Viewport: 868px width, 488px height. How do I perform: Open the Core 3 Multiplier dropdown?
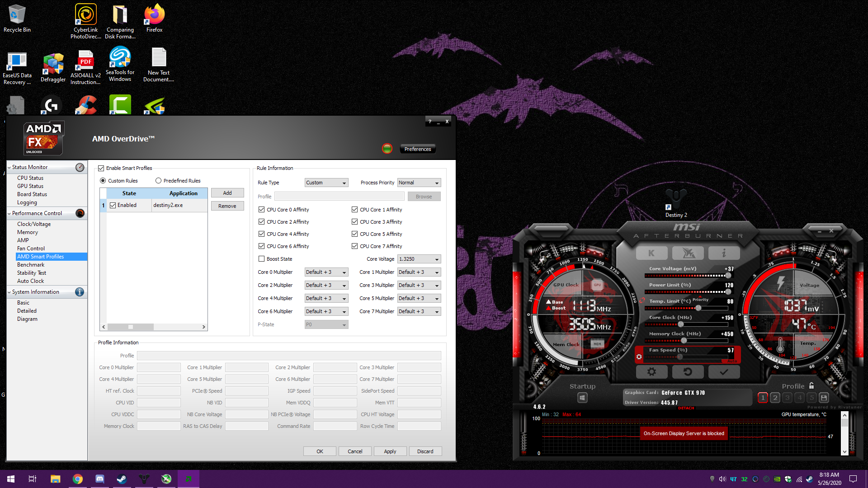419,285
